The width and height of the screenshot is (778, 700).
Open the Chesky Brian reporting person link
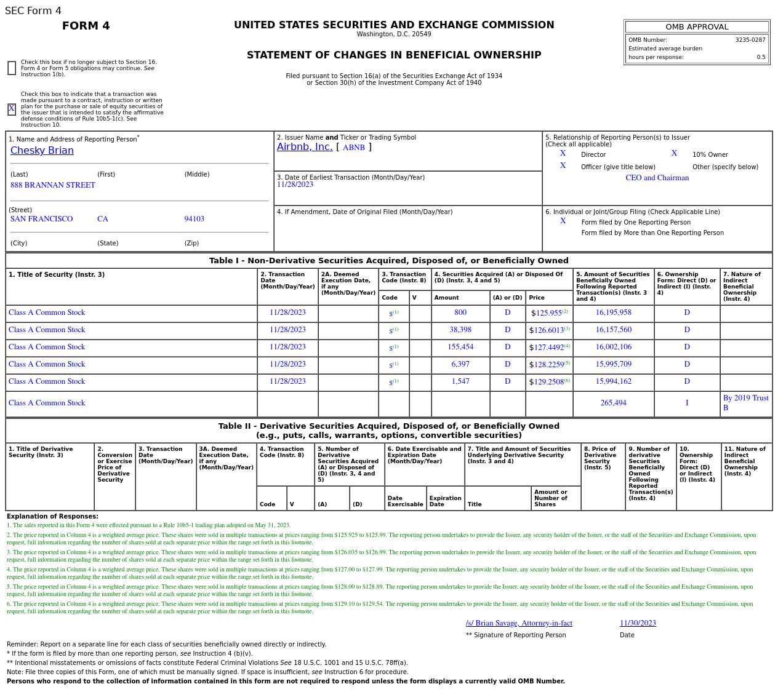[x=42, y=151]
